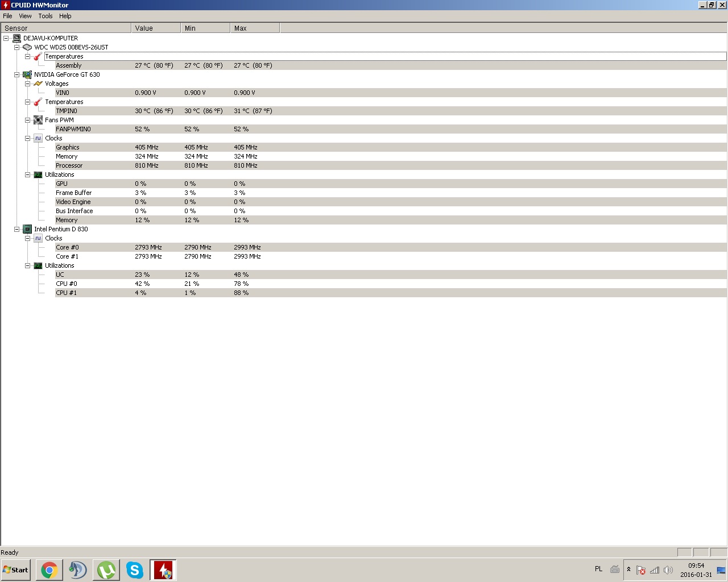This screenshot has width=728, height=582.
Task: Select the Bus Interface row
Action: pyautogui.click(x=391, y=211)
